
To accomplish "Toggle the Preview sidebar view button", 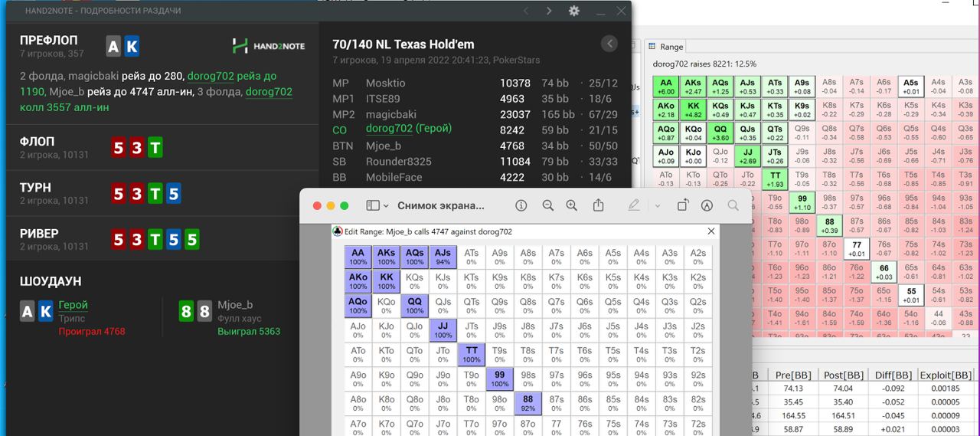I will [373, 205].
